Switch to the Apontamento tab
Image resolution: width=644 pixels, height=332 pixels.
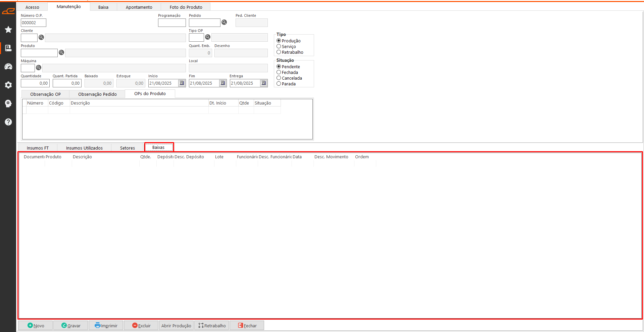coord(139,7)
